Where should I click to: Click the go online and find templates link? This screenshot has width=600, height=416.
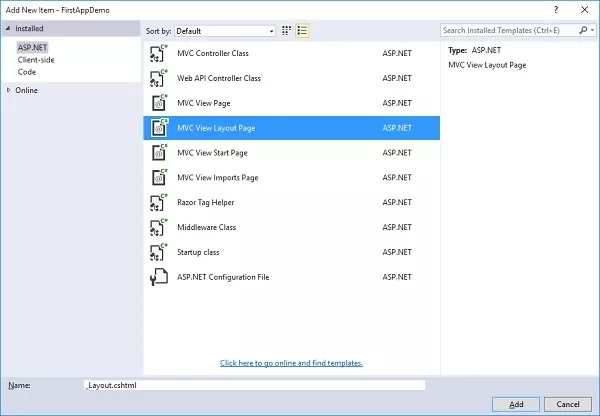[291, 363]
